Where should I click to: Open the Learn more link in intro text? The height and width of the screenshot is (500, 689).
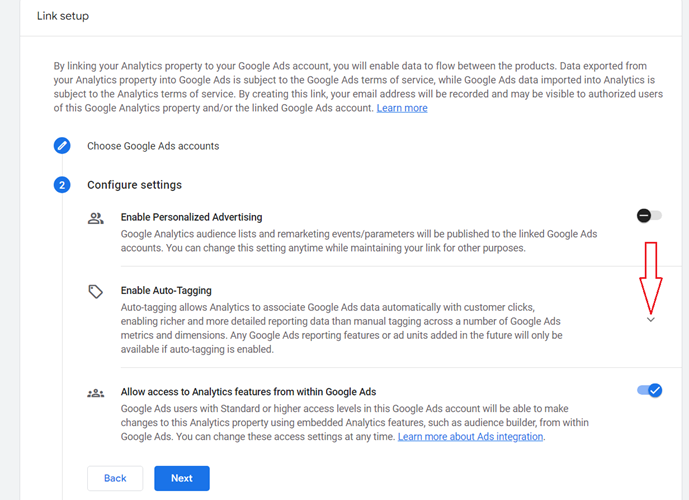[x=402, y=108]
